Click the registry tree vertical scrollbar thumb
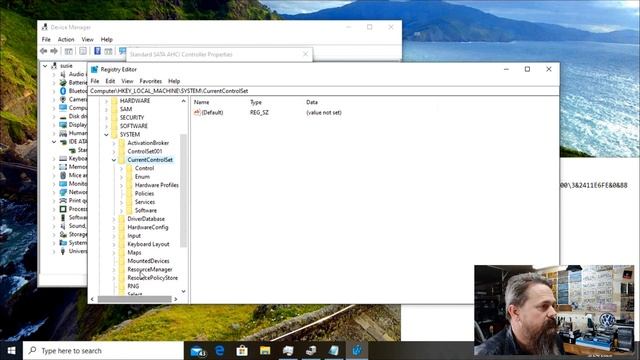The image size is (640, 360). coord(183,190)
